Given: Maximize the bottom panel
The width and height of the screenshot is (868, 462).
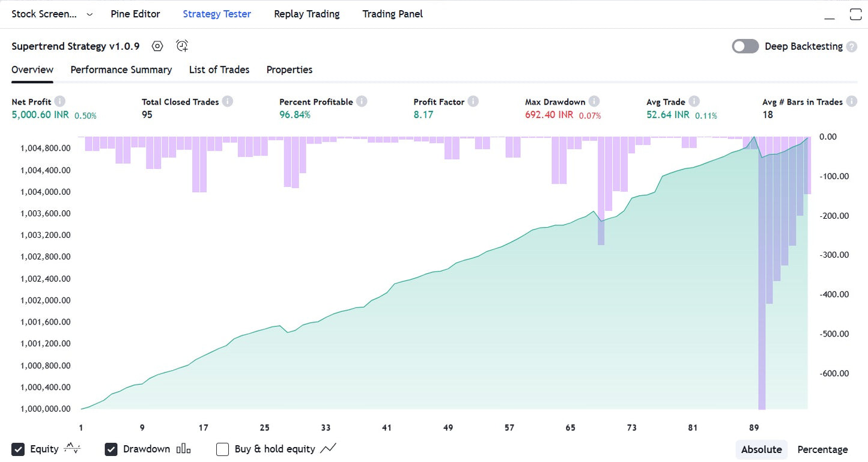Looking at the screenshot, I should (x=855, y=14).
